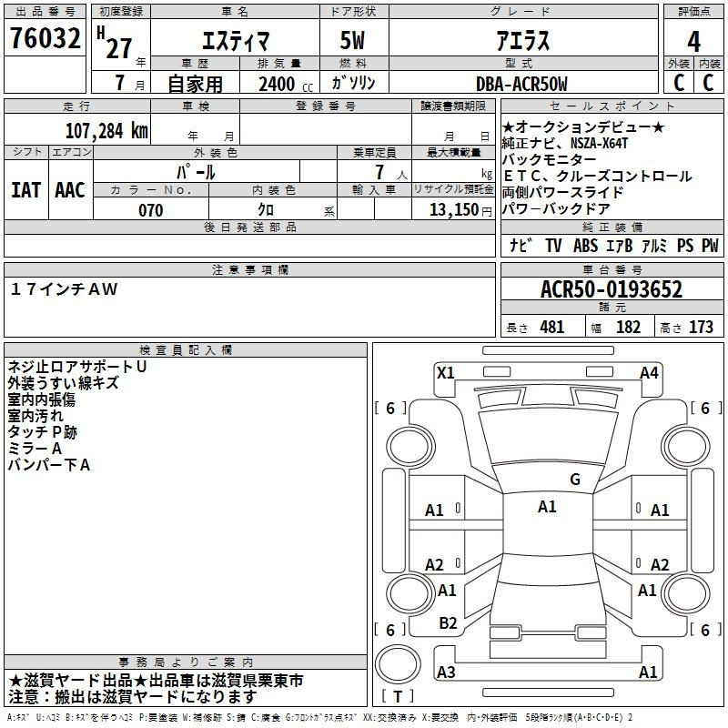Click the "A3" mark on the car diagram

pyautogui.click(x=446, y=672)
